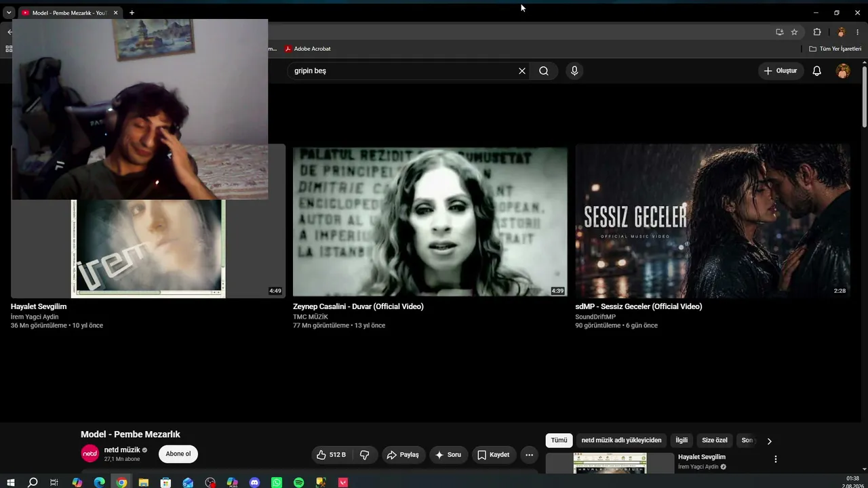Open options menu for Hayalet Sevgilim sidebar item
This screenshot has width=868, height=488.
pyautogui.click(x=776, y=459)
